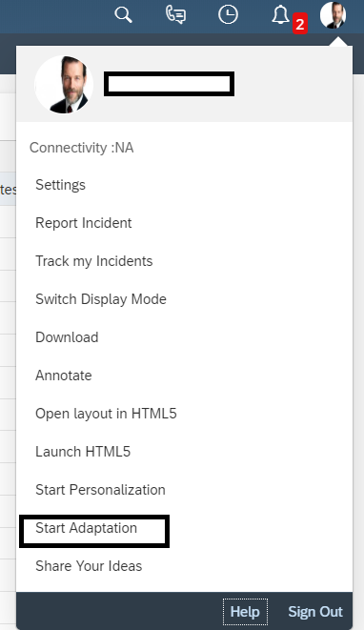Choose Annotate from the menu

pyautogui.click(x=64, y=376)
